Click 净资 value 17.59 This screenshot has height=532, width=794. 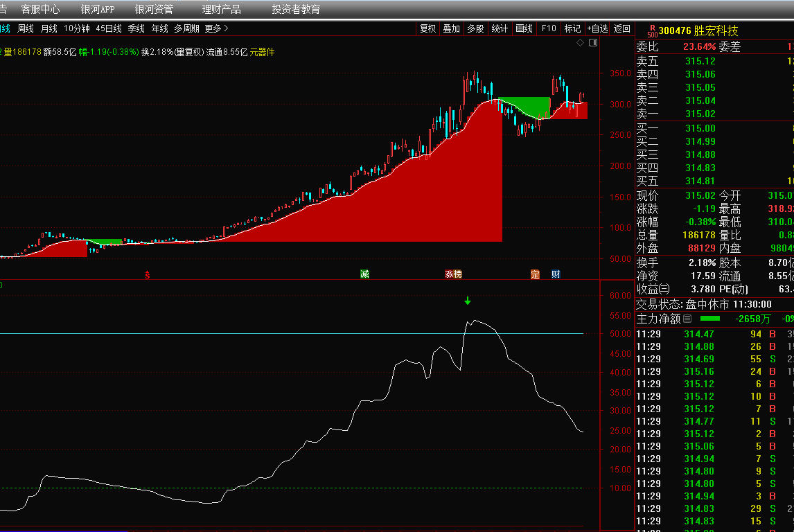click(x=703, y=276)
